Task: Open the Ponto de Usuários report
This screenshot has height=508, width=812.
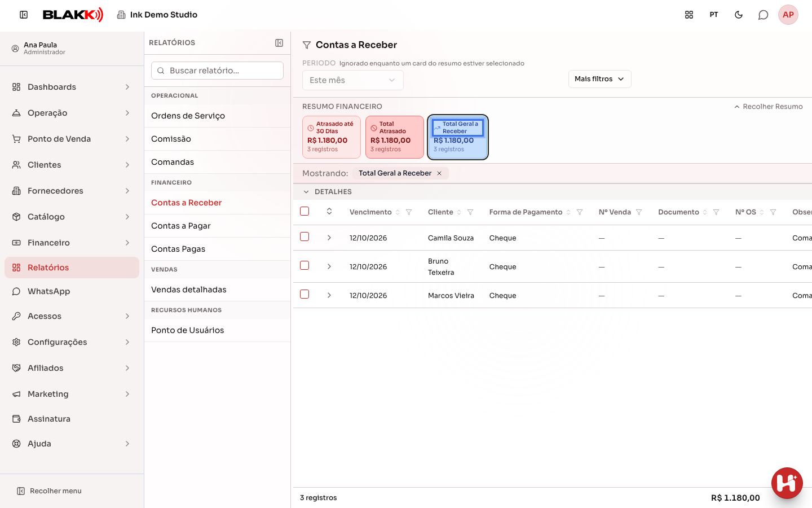Action: point(217,330)
